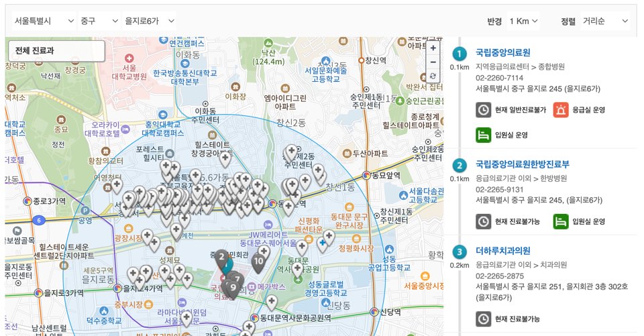Click 청평화시장 label on map
Screen dimensions: 644x336
356,249
